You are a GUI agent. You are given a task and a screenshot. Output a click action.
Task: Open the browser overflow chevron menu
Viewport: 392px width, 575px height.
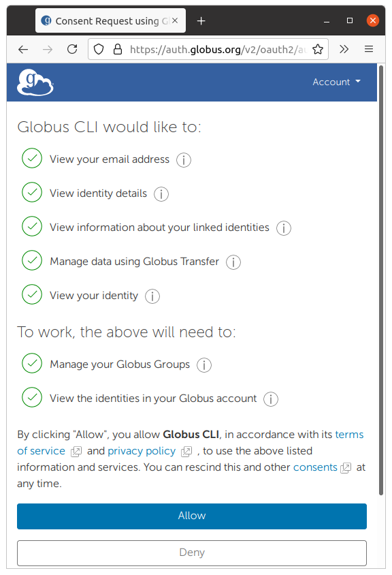344,49
